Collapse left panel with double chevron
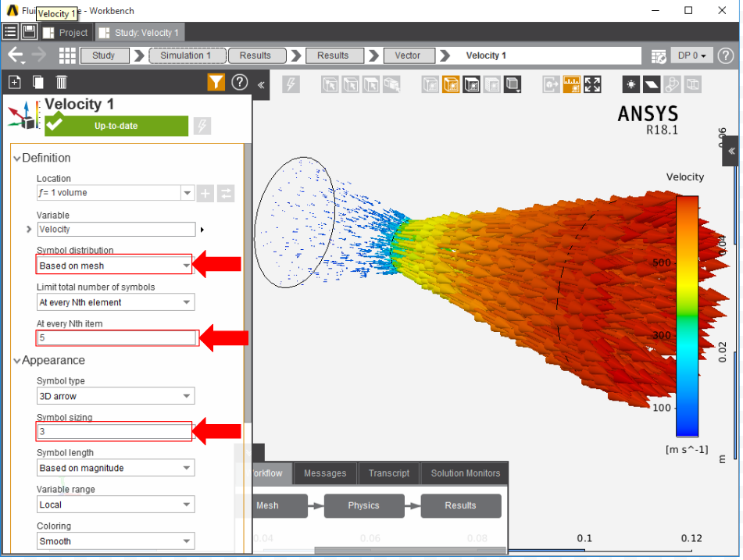Viewport: 743px width, 560px height. click(x=261, y=85)
